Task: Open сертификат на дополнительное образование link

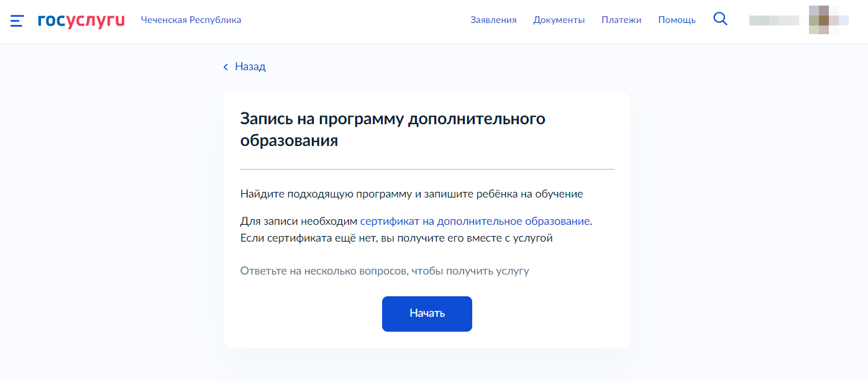Action: (x=475, y=221)
